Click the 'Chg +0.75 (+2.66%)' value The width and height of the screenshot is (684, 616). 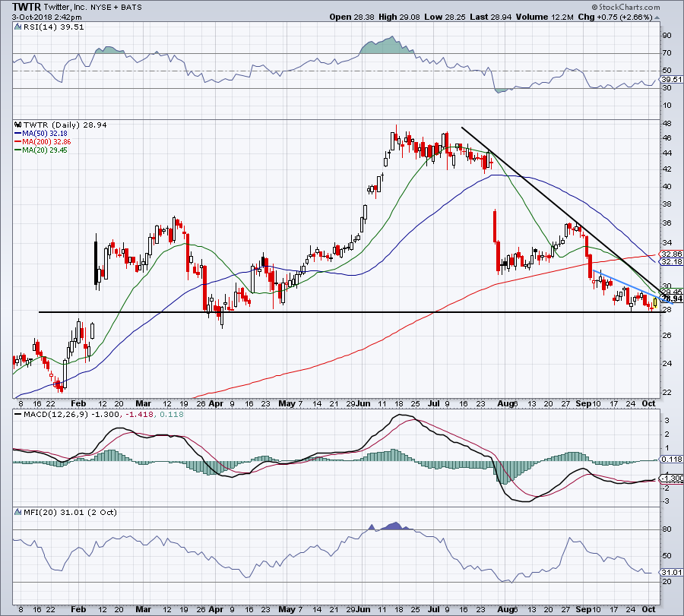[615, 17]
